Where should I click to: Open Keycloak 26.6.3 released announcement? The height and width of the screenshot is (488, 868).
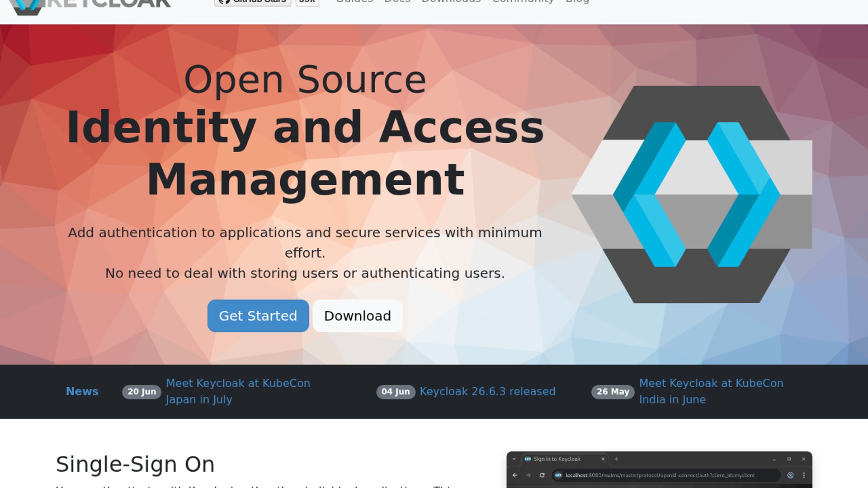point(487,391)
